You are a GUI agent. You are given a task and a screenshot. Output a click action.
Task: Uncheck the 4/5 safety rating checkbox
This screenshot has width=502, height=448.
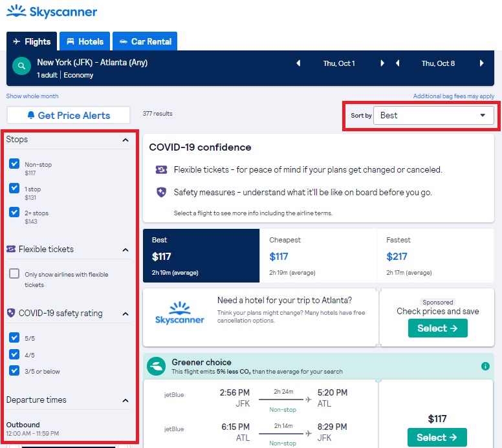pos(14,354)
